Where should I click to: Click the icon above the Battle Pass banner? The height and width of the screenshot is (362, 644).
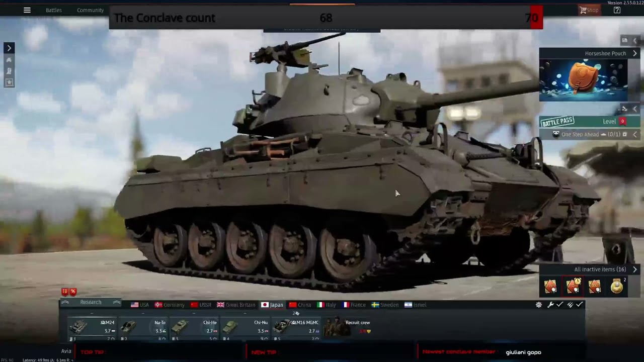pyautogui.click(x=624, y=109)
